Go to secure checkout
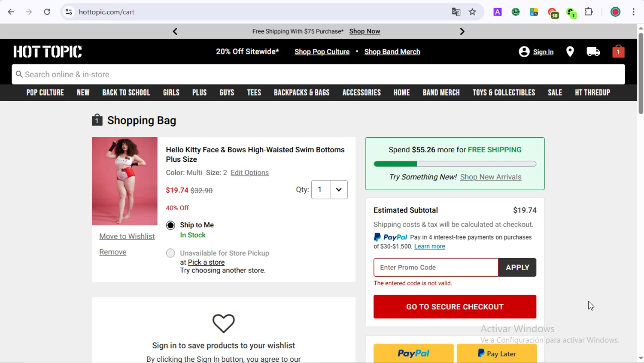644x363 pixels. pos(455,307)
